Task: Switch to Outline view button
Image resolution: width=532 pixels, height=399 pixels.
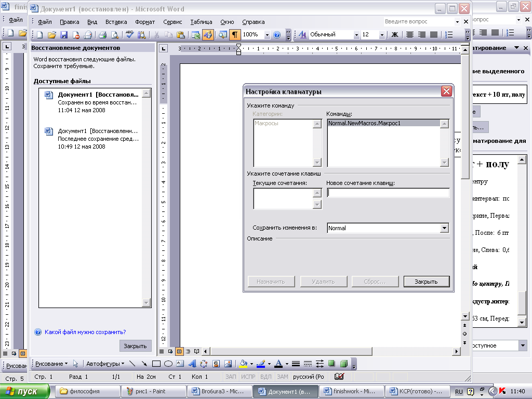Action: point(188,352)
